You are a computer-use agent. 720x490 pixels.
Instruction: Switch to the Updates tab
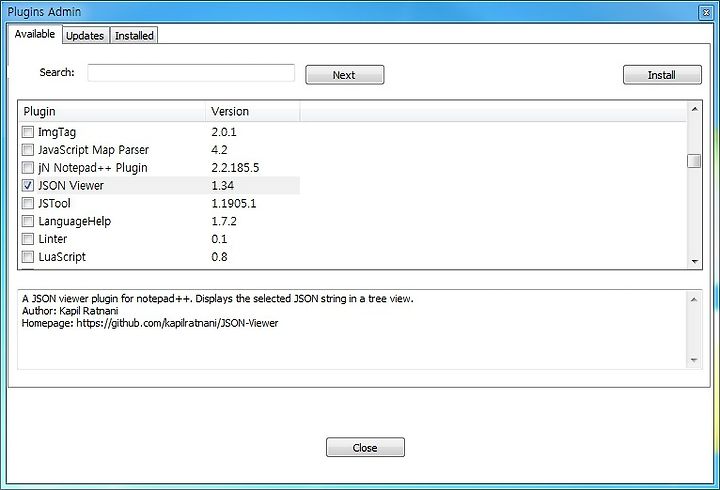point(85,35)
